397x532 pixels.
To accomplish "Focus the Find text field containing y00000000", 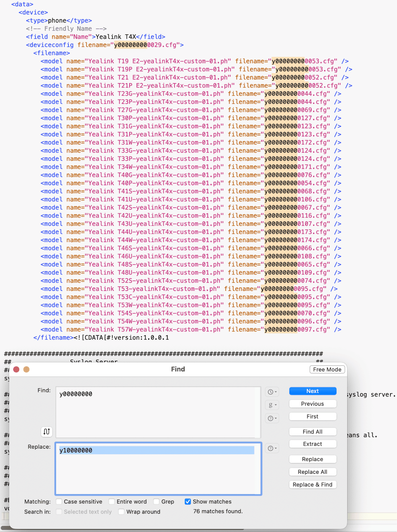I will point(158,412).
